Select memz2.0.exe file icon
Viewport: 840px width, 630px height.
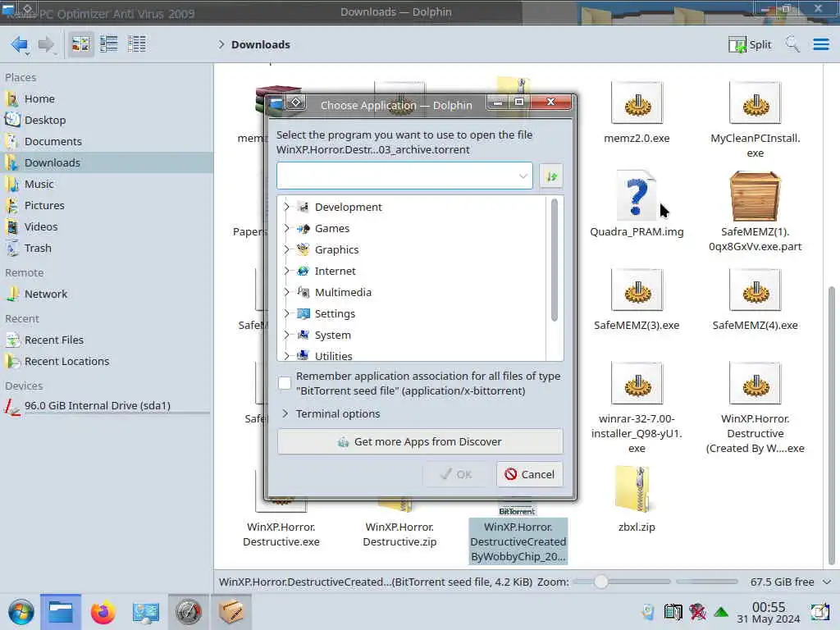click(x=637, y=103)
